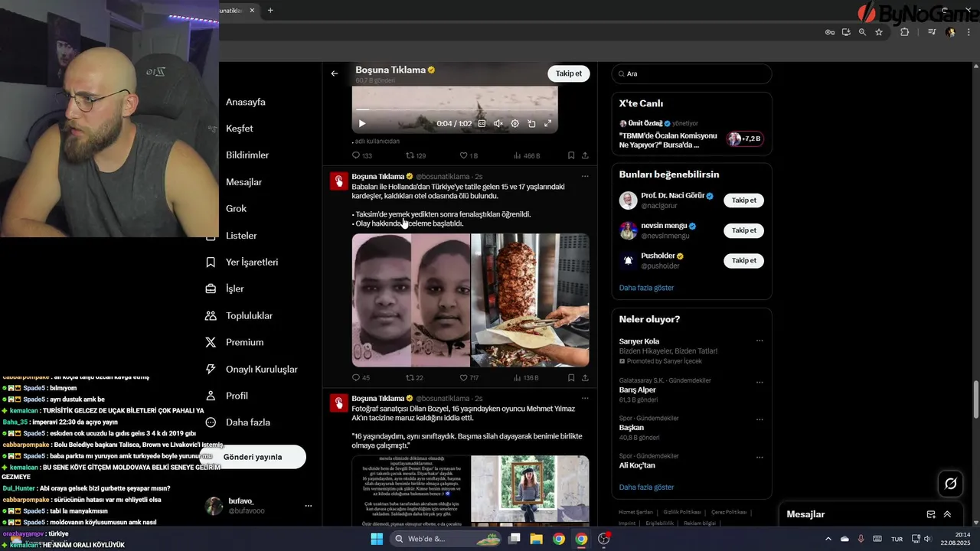
Task: Open Premium X logo icon
Action: (211, 342)
